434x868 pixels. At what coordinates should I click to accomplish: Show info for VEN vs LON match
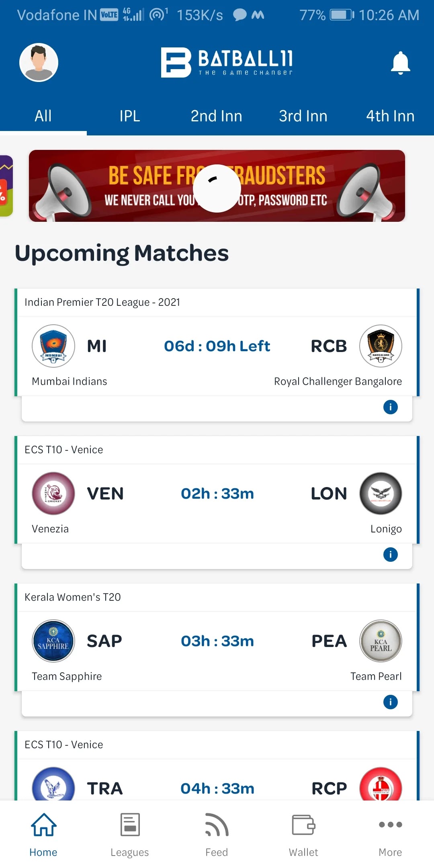tap(390, 555)
